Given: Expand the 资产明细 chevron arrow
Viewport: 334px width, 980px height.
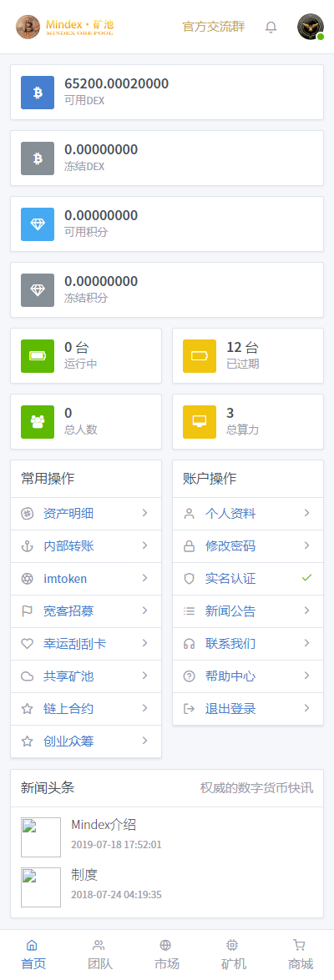Looking at the screenshot, I should pos(144,513).
